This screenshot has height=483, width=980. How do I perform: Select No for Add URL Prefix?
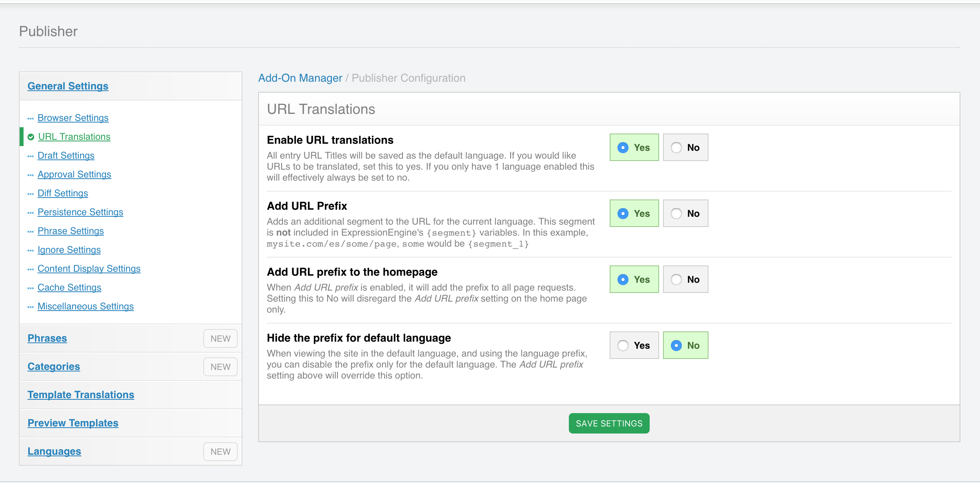(x=685, y=213)
